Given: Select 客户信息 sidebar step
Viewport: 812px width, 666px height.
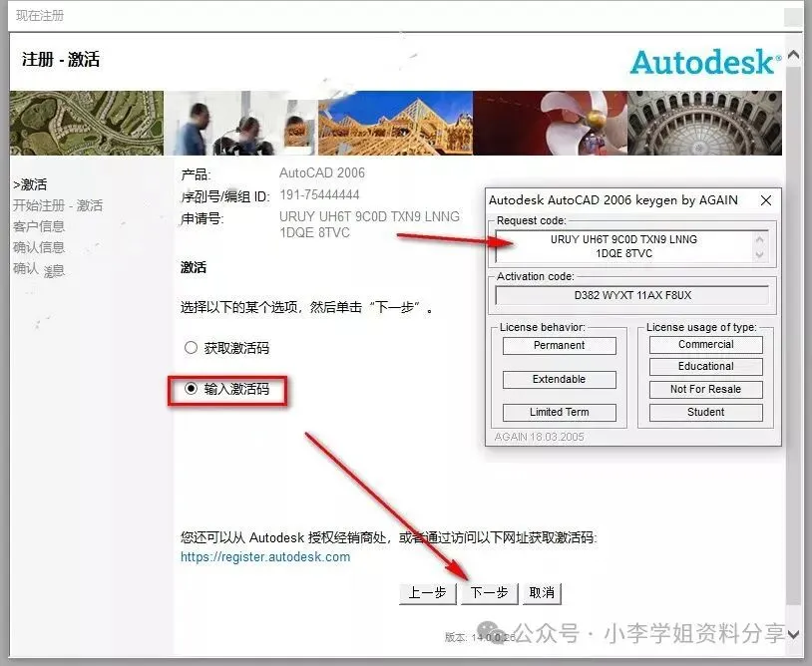Looking at the screenshot, I should coord(39,226).
